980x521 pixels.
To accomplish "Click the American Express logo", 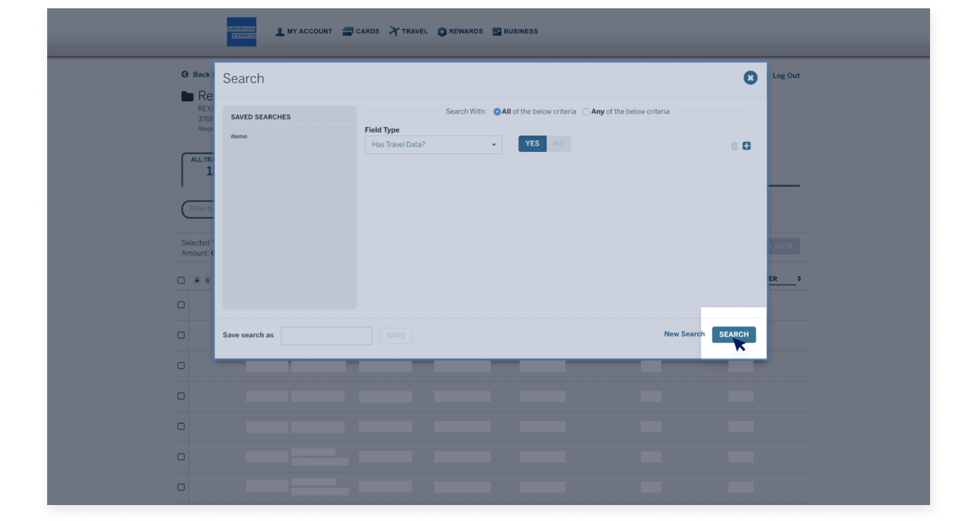I will (x=241, y=31).
